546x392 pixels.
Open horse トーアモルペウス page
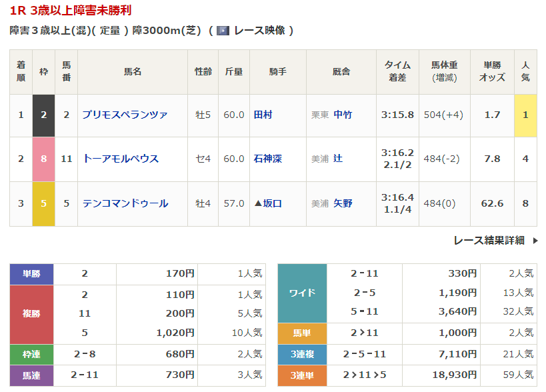[121, 159]
